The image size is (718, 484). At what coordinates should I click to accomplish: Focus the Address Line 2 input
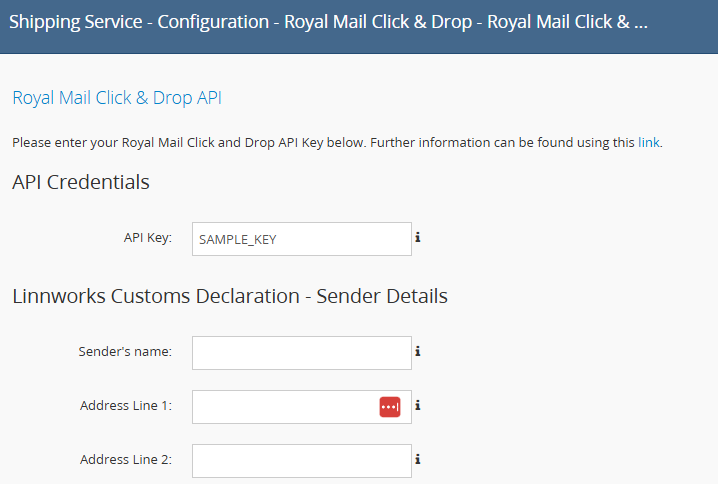[300, 461]
